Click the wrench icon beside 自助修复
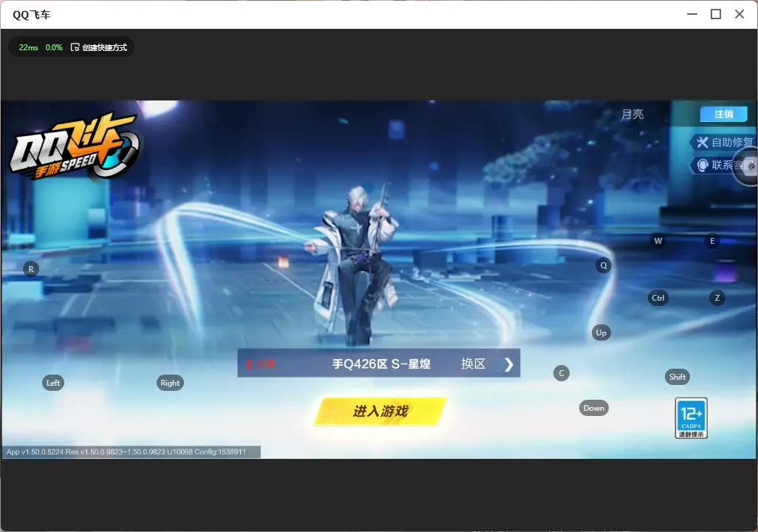 click(x=702, y=142)
